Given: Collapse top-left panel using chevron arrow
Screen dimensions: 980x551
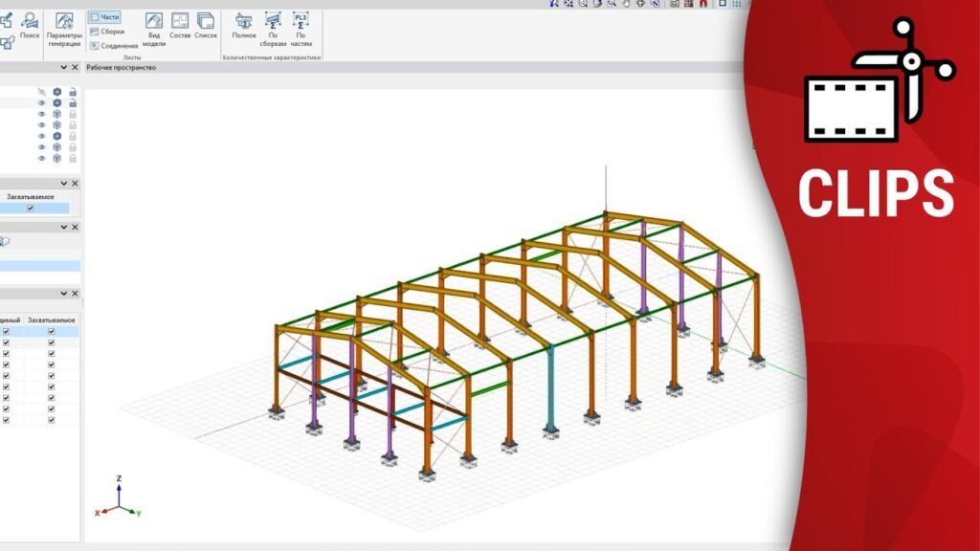Looking at the screenshot, I should [63, 68].
